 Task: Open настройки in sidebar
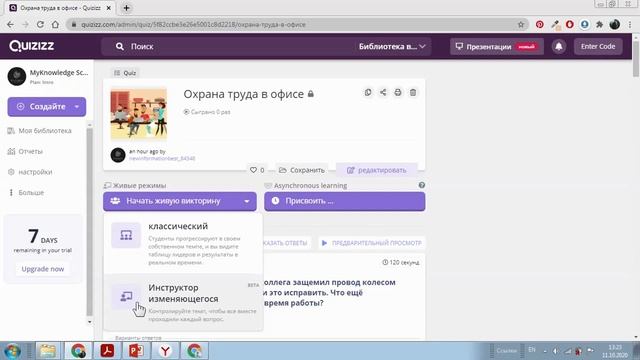tap(30, 172)
